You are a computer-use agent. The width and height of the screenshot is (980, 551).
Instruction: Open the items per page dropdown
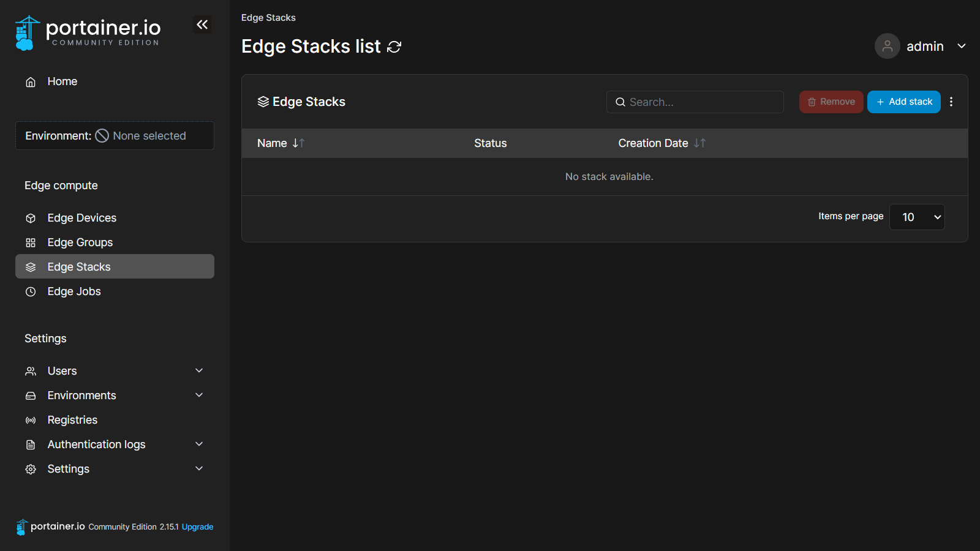point(917,217)
